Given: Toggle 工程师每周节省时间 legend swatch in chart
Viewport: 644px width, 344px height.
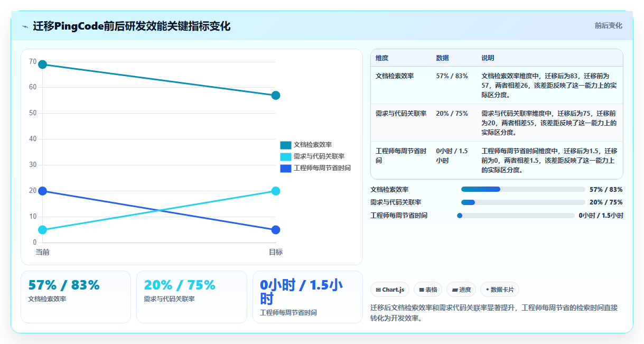Looking at the screenshot, I should pyautogui.click(x=286, y=168).
